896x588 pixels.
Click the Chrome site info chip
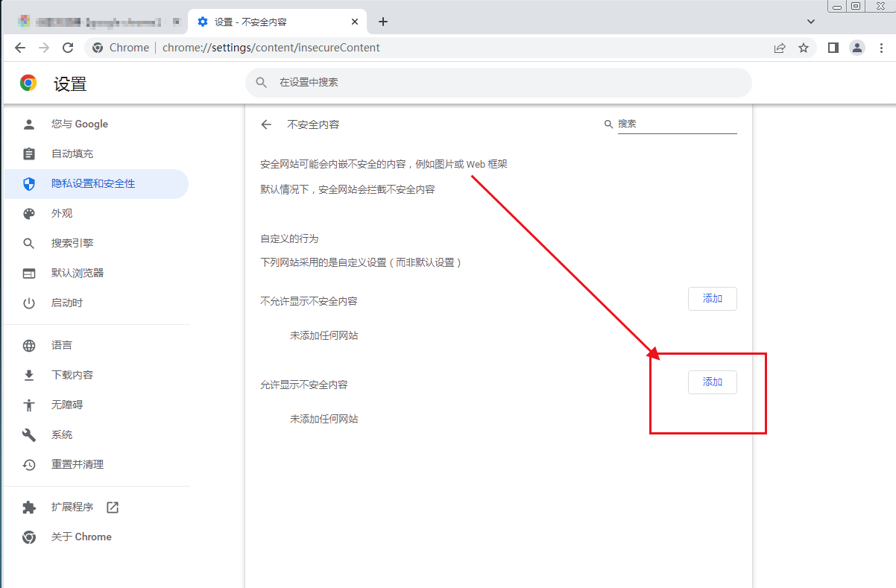(x=119, y=48)
